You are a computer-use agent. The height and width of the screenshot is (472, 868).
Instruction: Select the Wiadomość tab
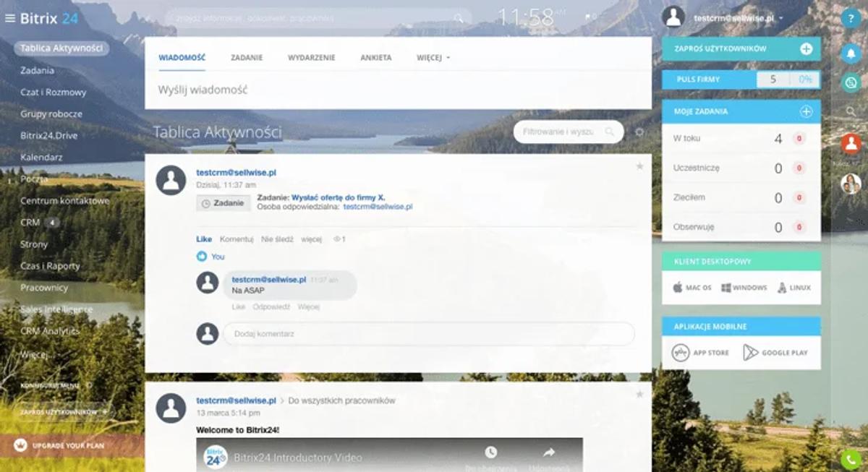(x=182, y=58)
